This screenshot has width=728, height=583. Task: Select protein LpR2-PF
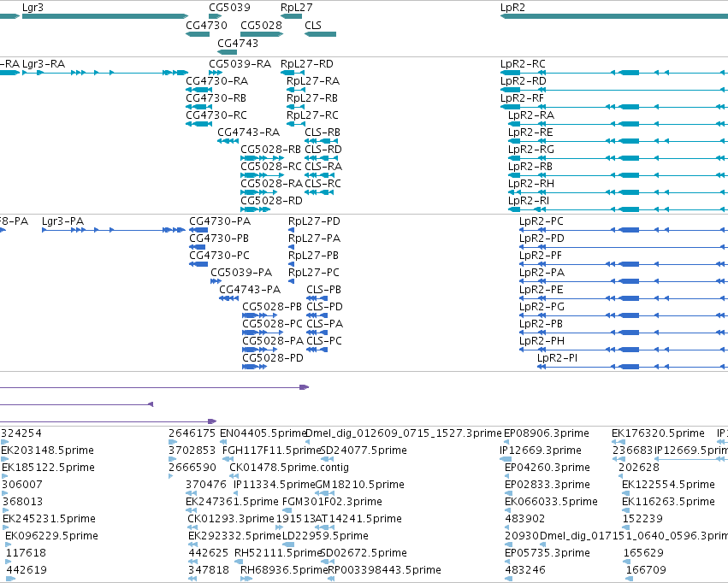point(541,256)
